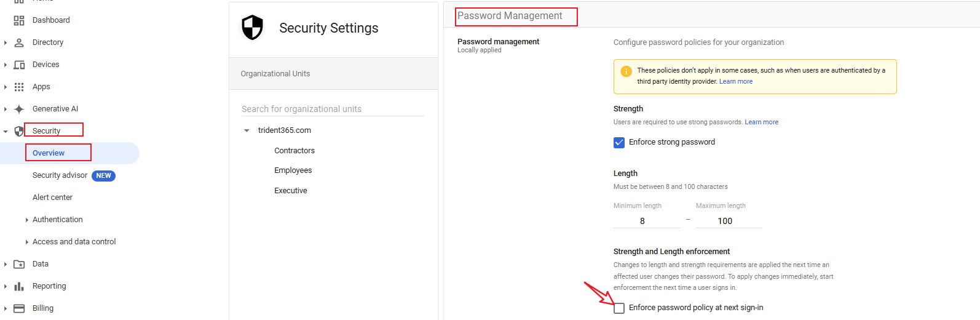Expand the Authentication submenu arrow
The height and width of the screenshot is (320, 980).
26,220
